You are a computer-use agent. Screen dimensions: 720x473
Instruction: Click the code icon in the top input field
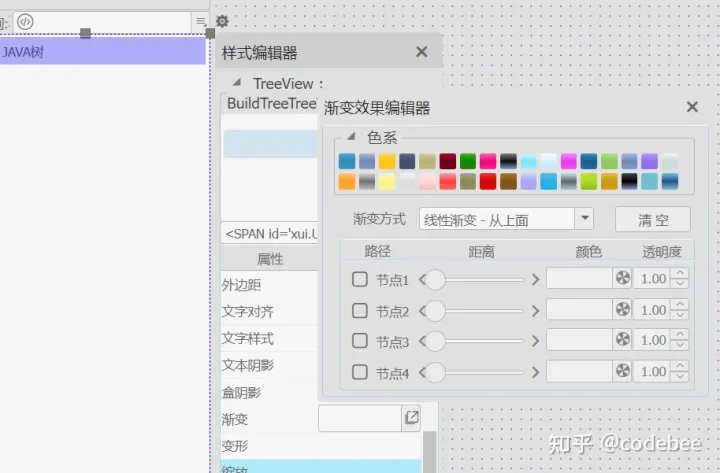click(25, 21)
